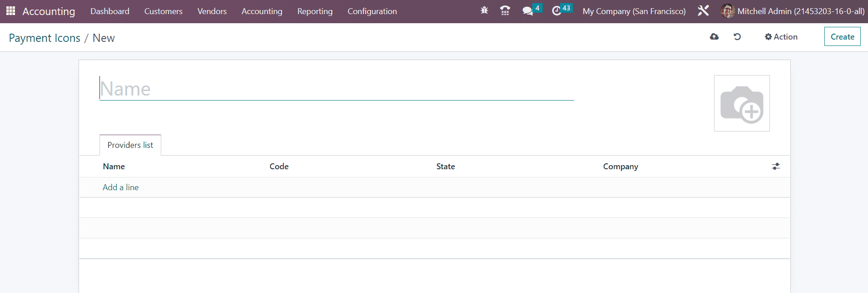
Task: Open the debug bug tools icon
Action: pos(484,10)
